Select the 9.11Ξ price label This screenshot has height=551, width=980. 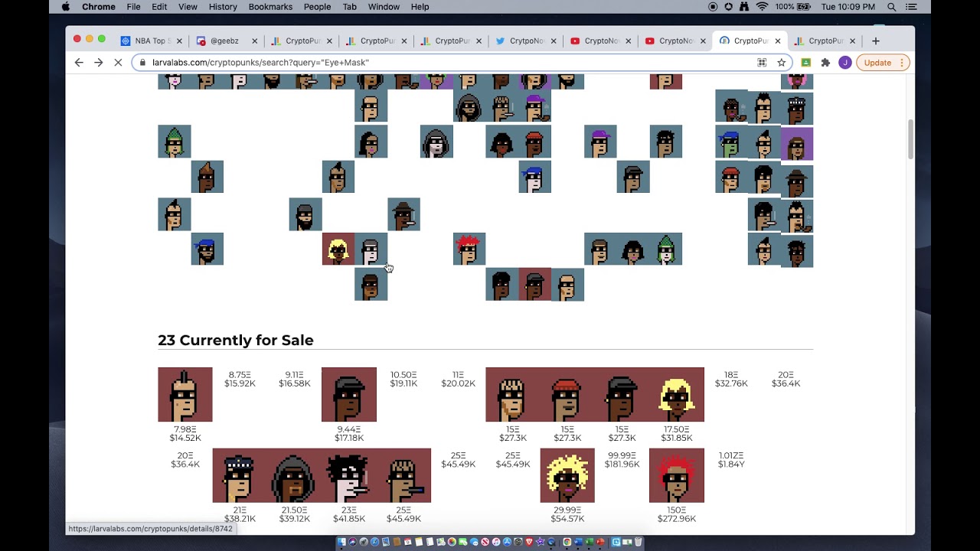[x=294, y=380]
